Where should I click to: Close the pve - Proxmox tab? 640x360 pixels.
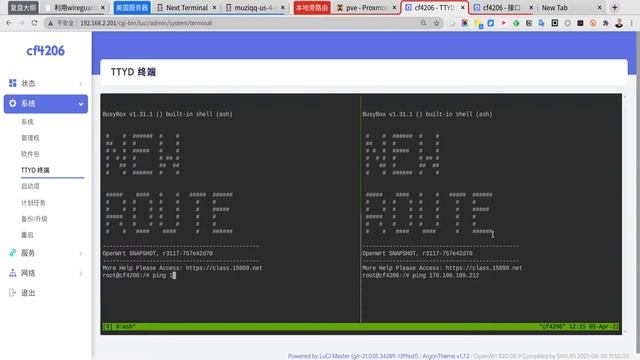(x=394, y=7)
